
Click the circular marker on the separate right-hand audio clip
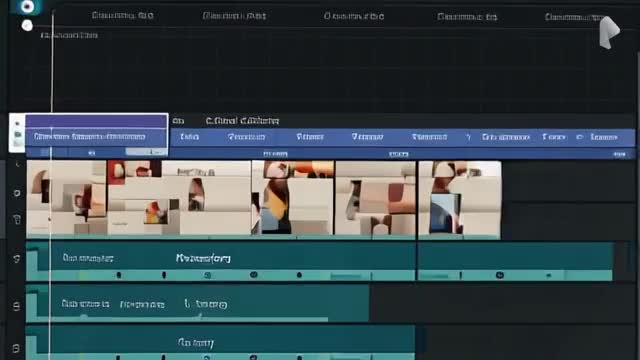(500, 276)
